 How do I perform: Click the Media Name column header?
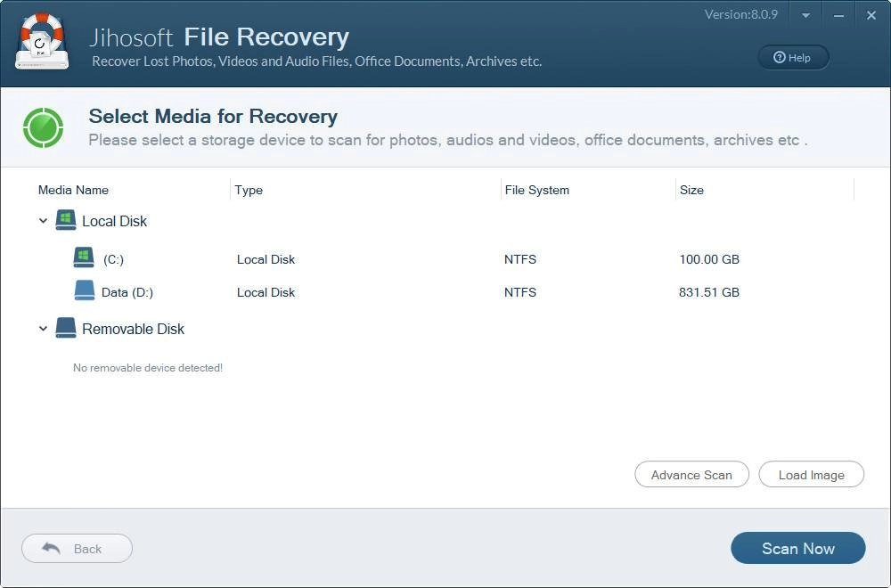73,190
